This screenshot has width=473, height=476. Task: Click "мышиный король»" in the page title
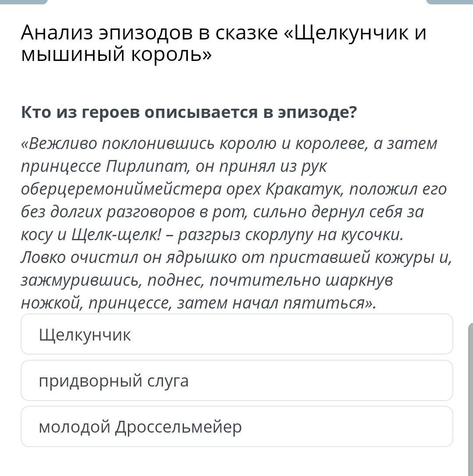coord(116,55)
